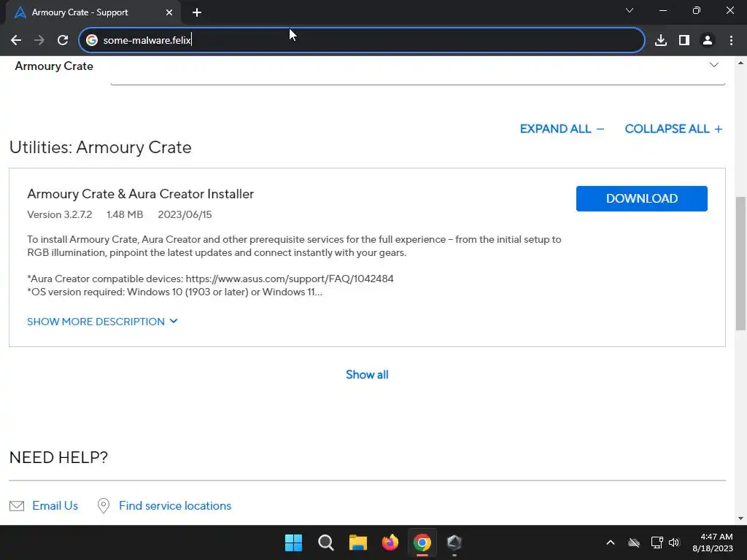Click the forward navigation arrow
The width and height of the screenshot is (747, 560).
(39, 41)
